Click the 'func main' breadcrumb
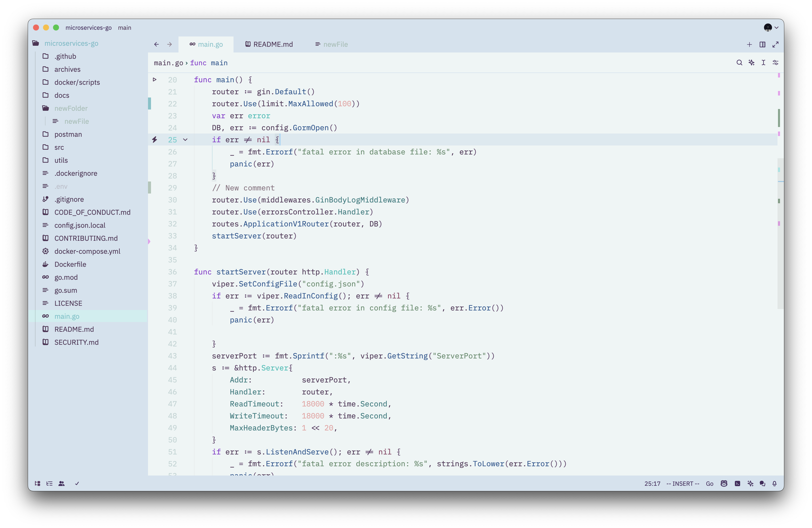The height and width of the screenshot is (528, 812). (x=209, y=63)
